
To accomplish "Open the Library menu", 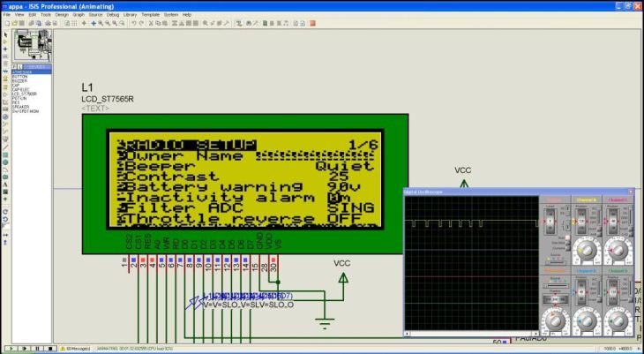I will 130,14.
